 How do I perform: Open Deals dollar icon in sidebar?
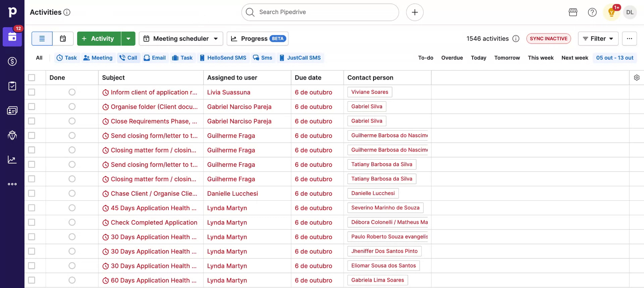pyautogui.click(x=12, y=61)
